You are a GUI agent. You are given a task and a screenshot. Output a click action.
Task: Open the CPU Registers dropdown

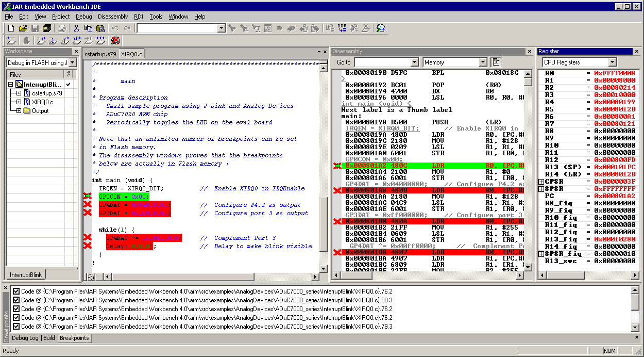[x=612, y=62]
